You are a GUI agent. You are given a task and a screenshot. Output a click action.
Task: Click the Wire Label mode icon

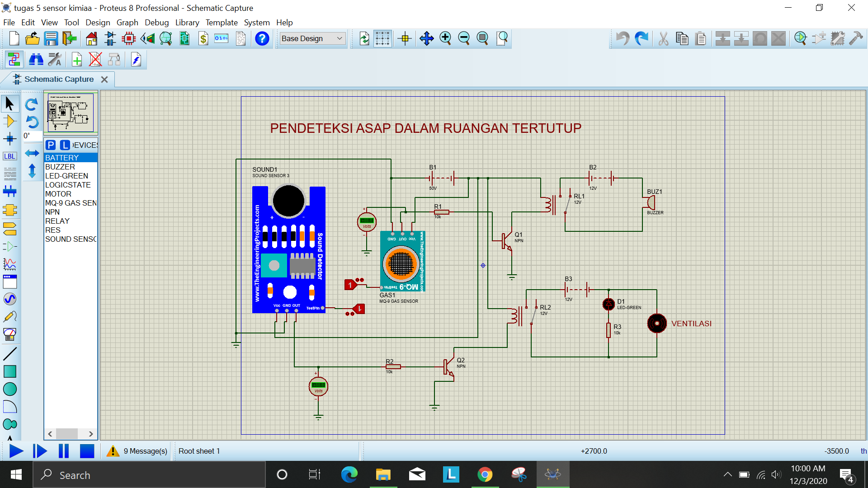click(9, 156)
